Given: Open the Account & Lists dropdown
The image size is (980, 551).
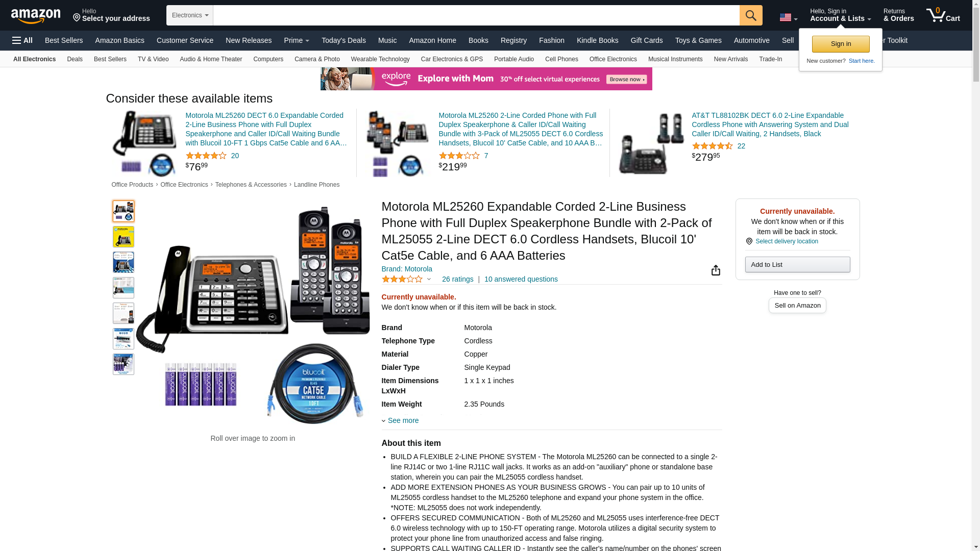Looking at the screenshot, I should click(x=840, y=15).
